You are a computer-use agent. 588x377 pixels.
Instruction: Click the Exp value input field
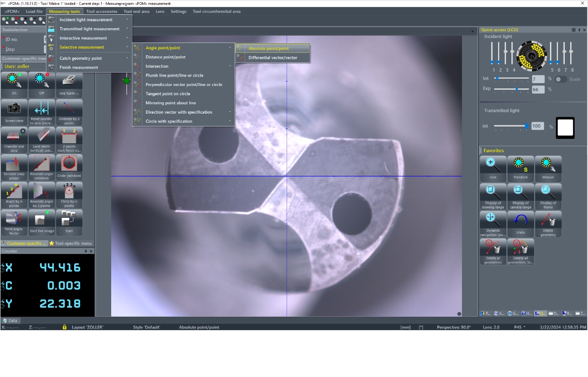pyautogui.click(x=538, y=90)
